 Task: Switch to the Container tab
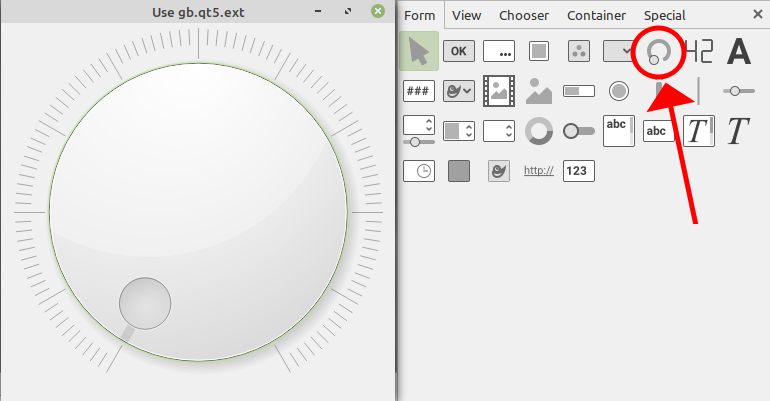coord(596,15)
